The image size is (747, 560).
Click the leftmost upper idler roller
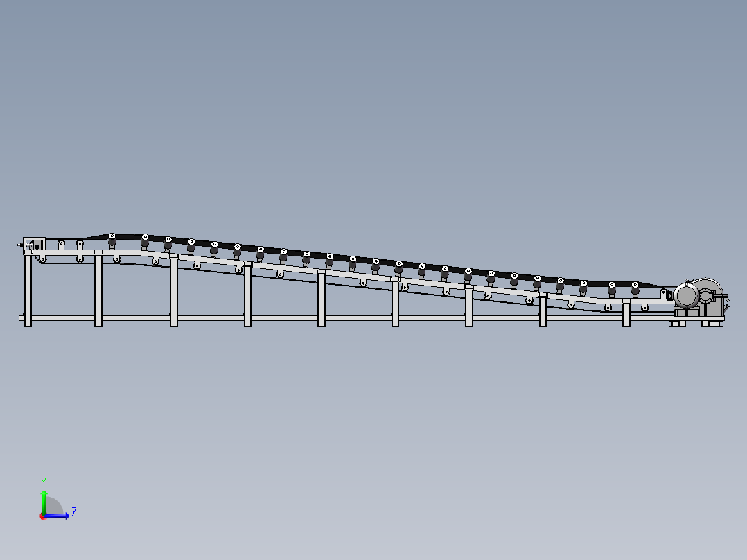112,240
